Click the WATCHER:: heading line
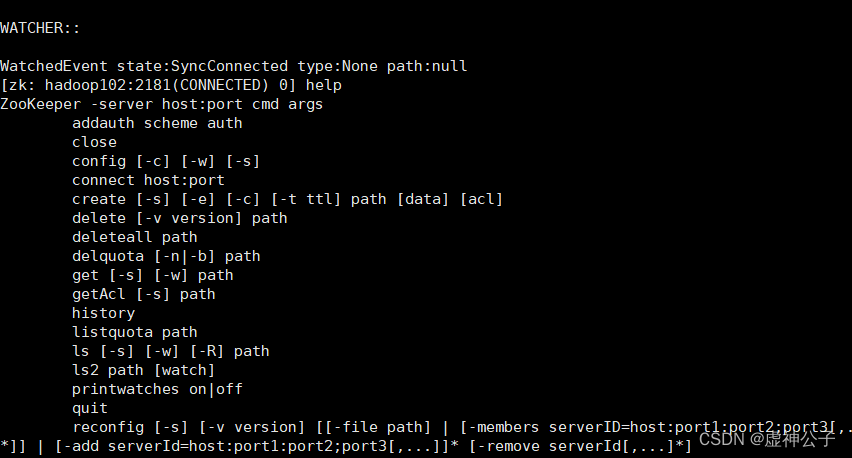This screenshot has width=852, height=458. (40, 28)
